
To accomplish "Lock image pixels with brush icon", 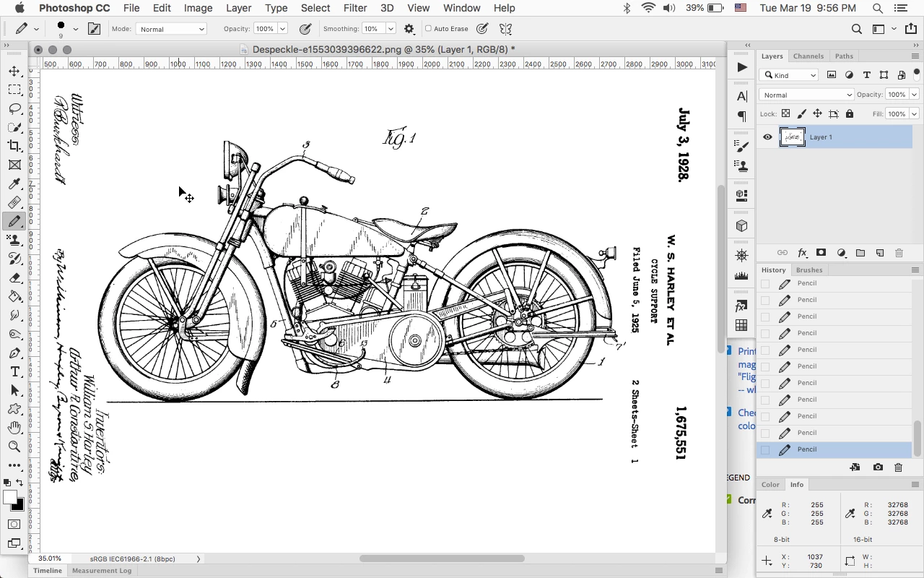I will click(801, 113).
